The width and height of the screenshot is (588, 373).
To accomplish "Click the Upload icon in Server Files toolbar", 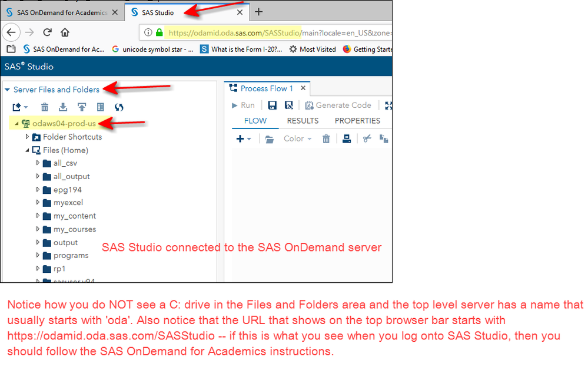I will pos(82,107).
